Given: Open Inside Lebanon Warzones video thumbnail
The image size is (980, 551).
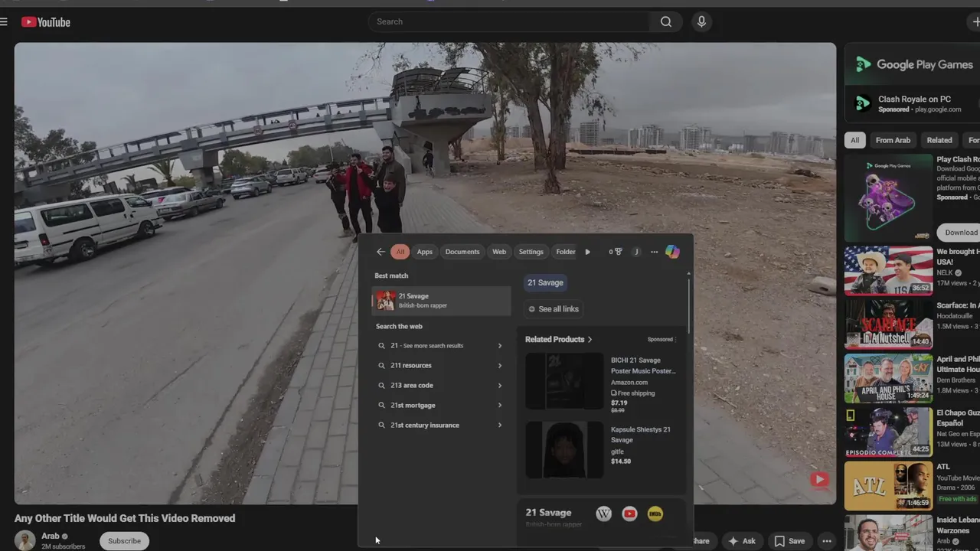Looking at the screenshot, I should coord(889,533).
